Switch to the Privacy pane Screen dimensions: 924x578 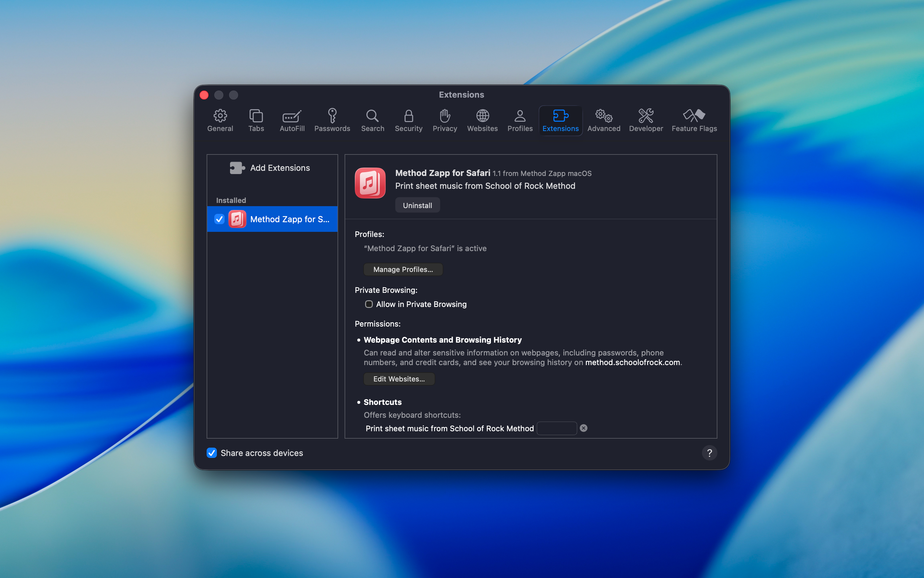445,120
